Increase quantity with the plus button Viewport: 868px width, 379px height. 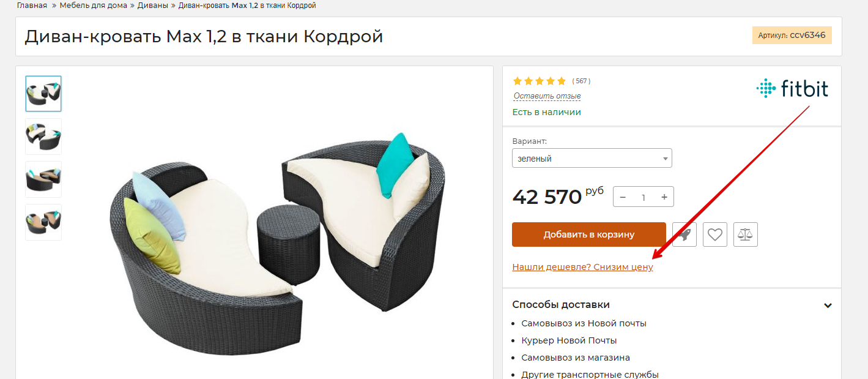pos(664,197)
